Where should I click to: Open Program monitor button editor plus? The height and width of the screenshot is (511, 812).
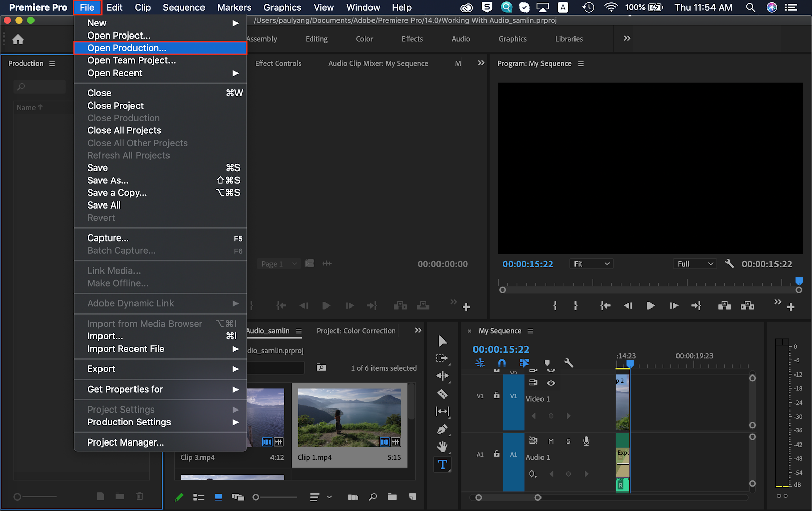791,306
